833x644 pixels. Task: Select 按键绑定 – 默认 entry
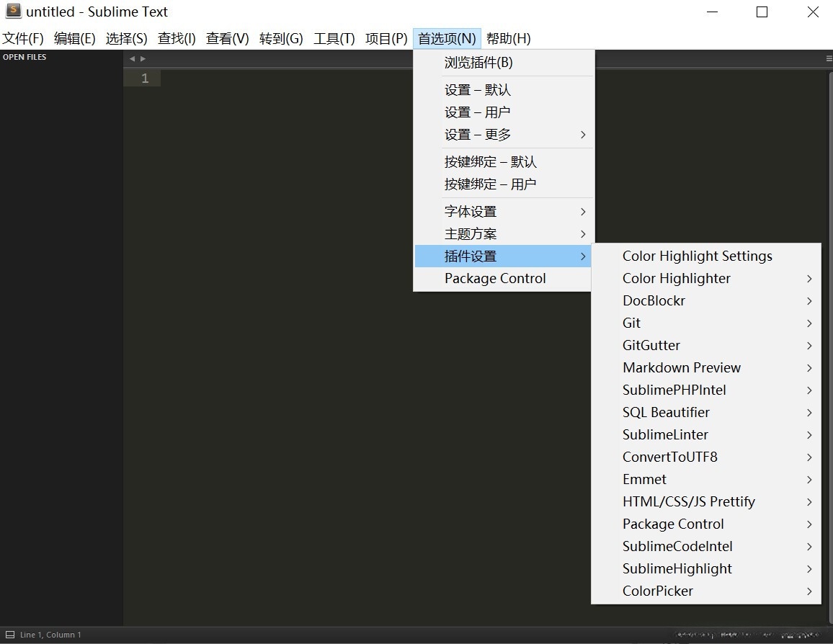(490, 161)
